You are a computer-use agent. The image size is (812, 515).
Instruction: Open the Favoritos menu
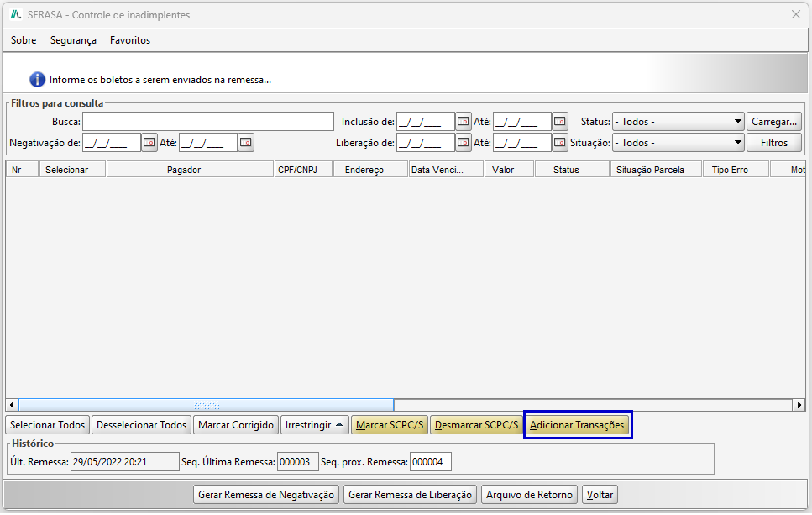pyautogui.click(x=130, y=40)
